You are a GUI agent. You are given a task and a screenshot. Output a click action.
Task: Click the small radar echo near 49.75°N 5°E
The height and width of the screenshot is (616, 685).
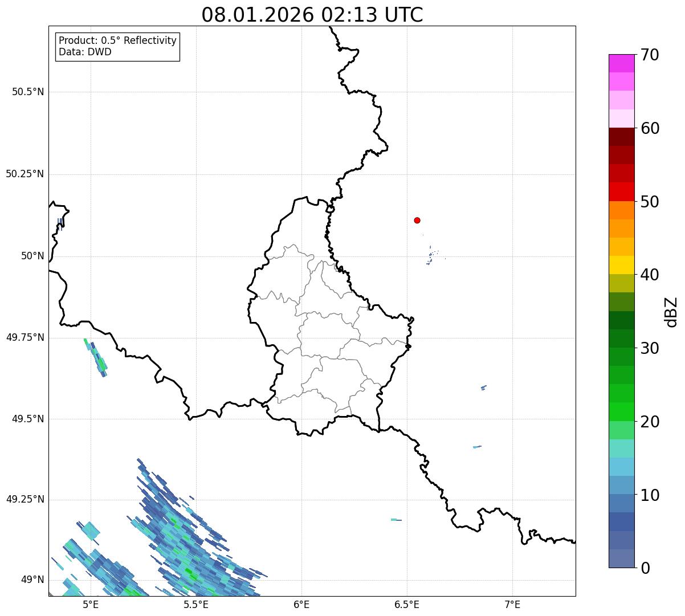[x=95, y=357]
